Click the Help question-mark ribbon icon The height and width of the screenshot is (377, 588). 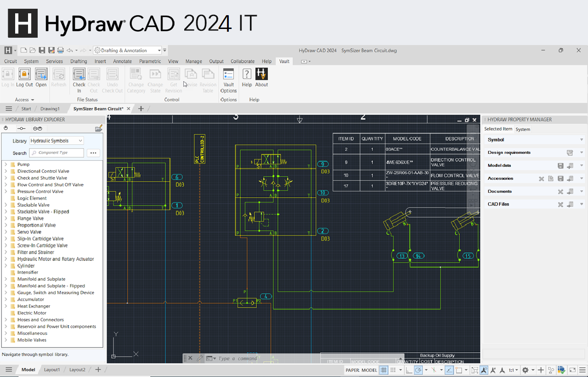(x=247, y=74)
